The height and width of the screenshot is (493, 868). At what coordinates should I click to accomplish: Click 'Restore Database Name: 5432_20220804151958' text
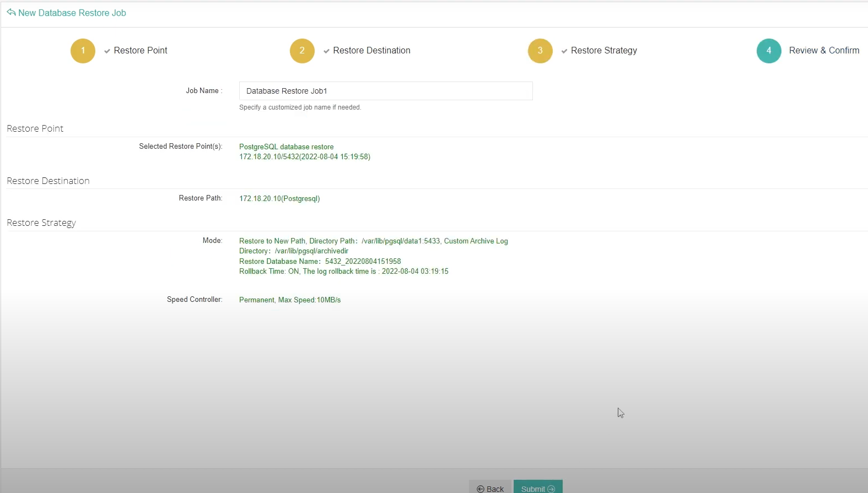coord(320,262)
